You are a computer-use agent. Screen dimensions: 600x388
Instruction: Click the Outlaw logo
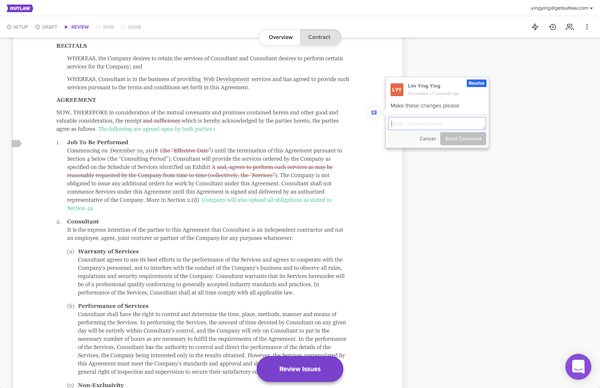click(x=20, y=8)
